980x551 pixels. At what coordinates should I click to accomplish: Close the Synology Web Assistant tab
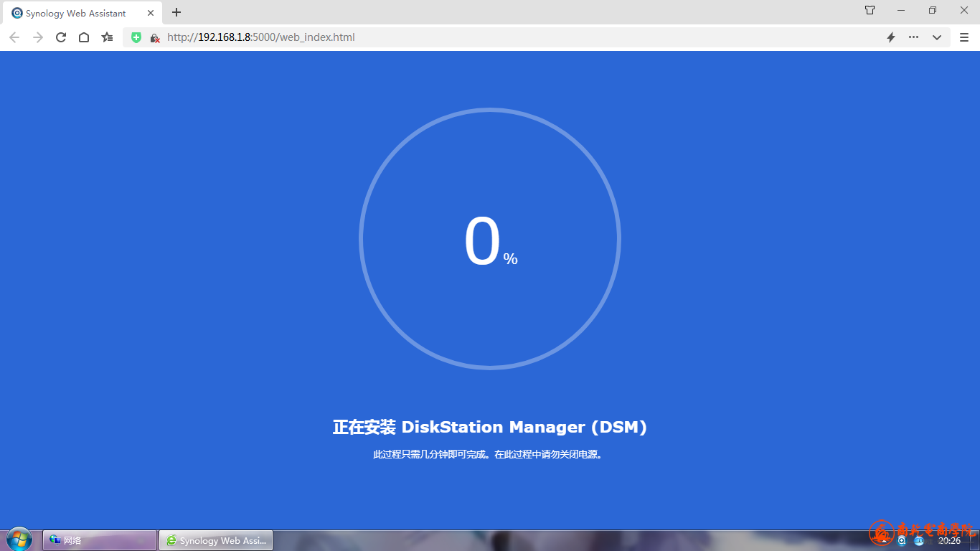pyautogui.click(x=151, y=13)
